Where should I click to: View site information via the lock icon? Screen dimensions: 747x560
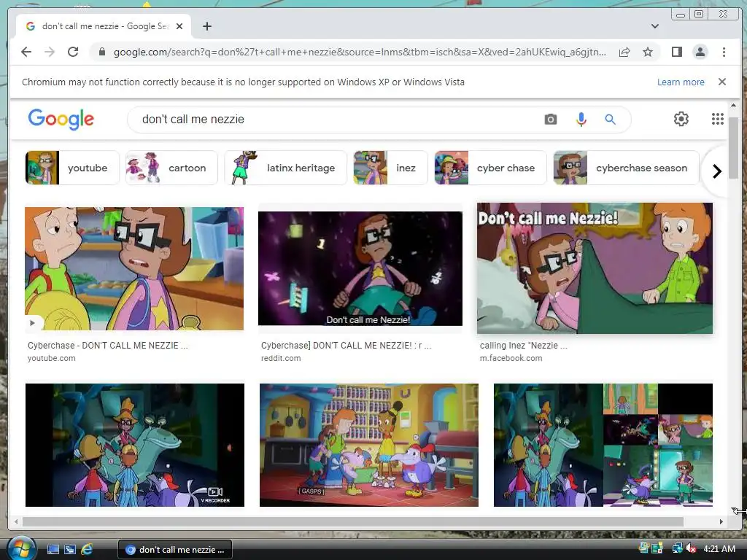click(x=101, y=52)
